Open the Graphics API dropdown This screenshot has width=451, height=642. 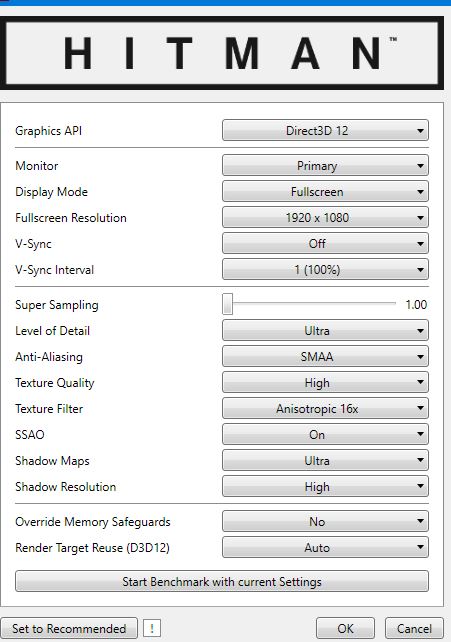click(325, 131)
